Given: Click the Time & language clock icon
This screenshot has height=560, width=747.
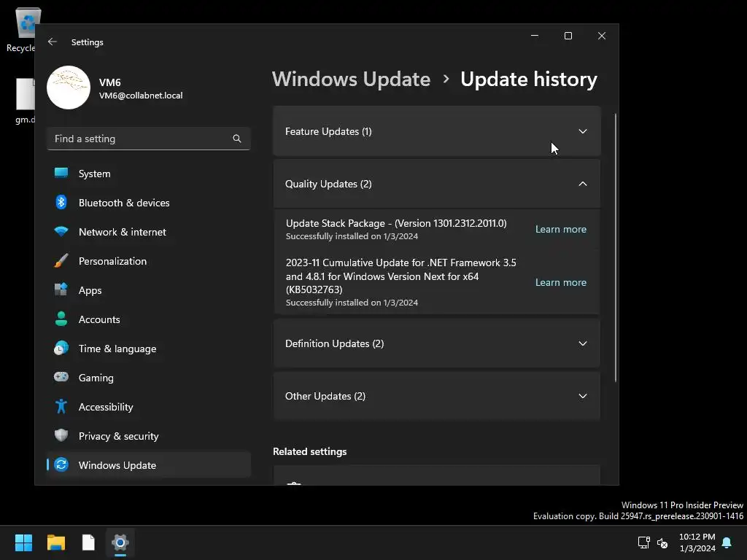Looking at the screenshot, I should (x=61, y=348).
